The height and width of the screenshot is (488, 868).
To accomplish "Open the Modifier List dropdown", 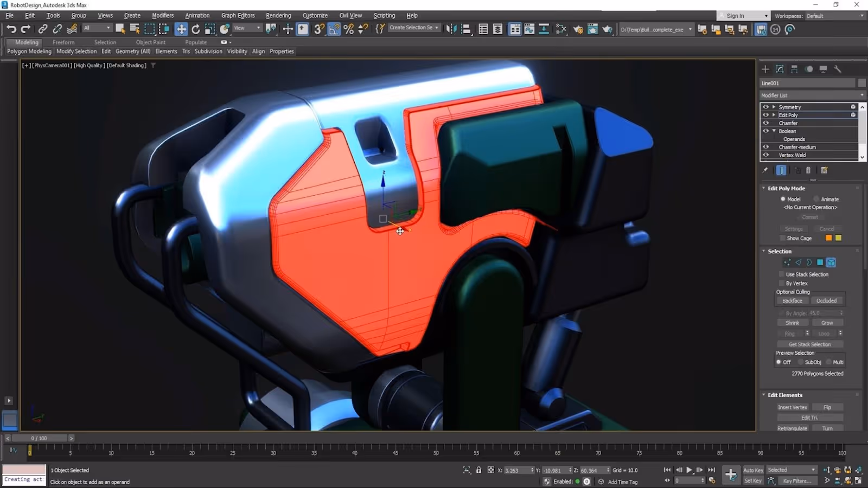I will pos(812,95).
